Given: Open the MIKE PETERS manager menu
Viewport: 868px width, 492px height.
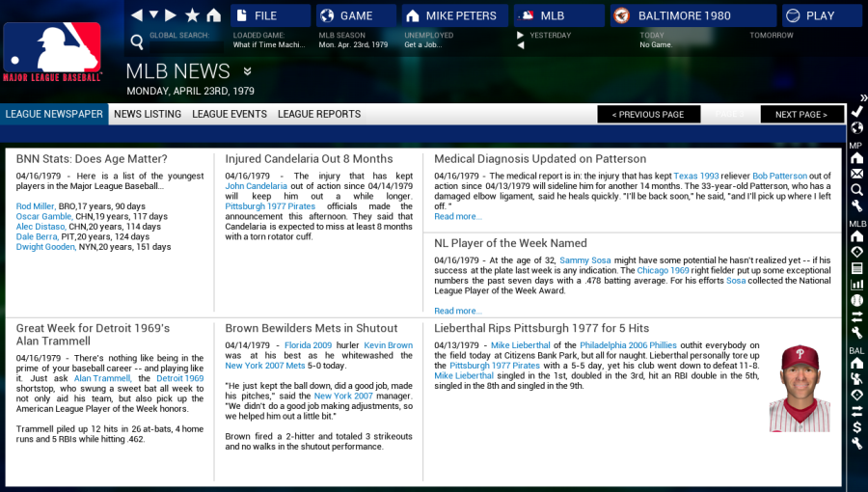Looking at the screenshot, I should pyautogui.click(x=454, y=15).
